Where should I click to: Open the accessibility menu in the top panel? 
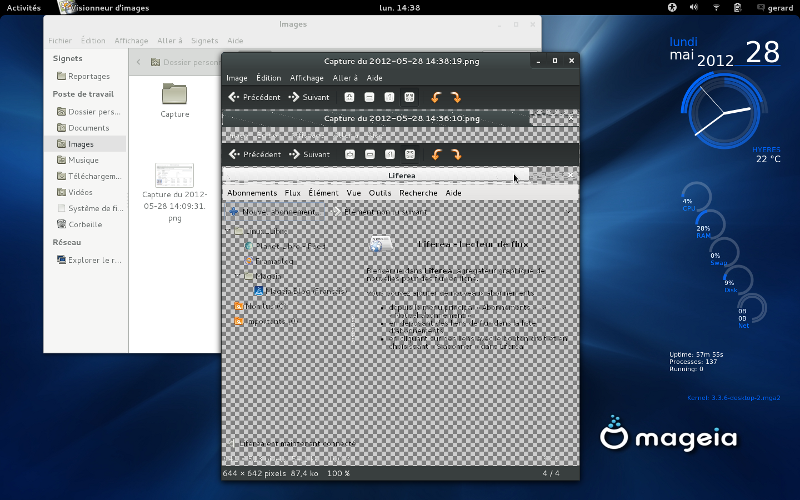click(x=673, y=7)
